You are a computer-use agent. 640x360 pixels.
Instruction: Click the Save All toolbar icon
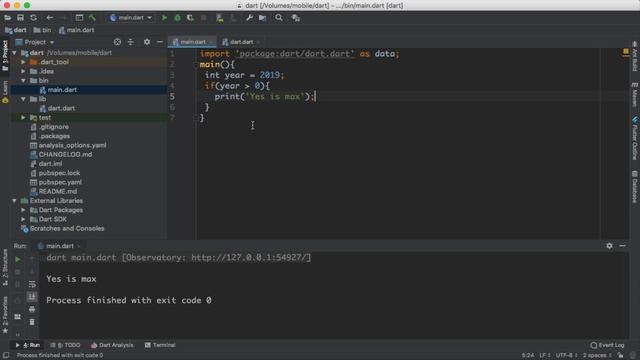coord(20,18)
